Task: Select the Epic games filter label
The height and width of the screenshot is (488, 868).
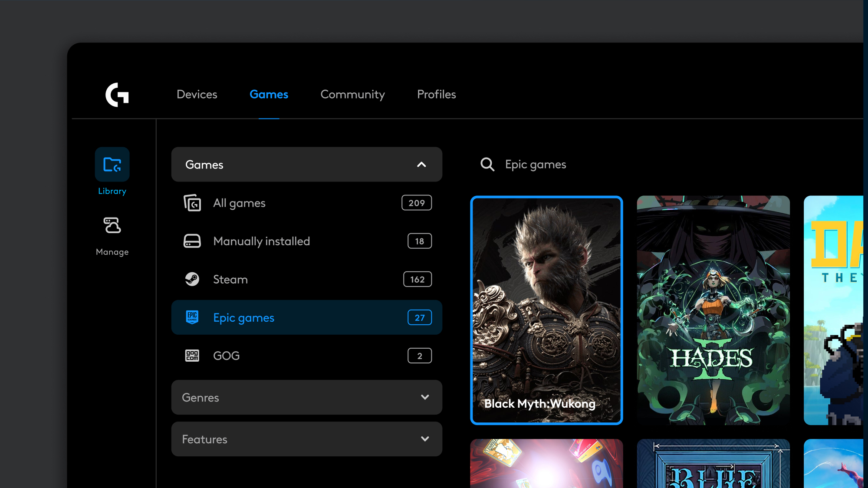Action: click(244, 317)
